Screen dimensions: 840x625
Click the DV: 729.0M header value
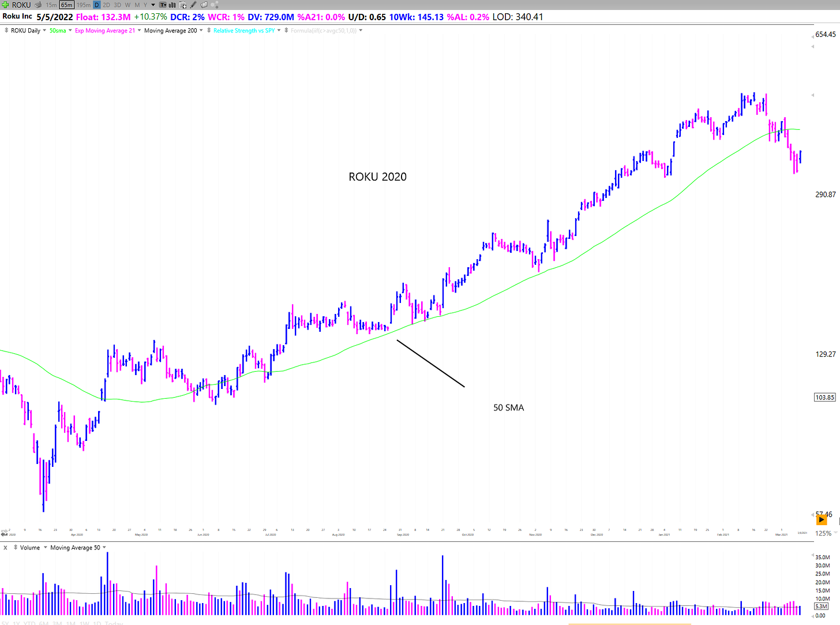click(x=271, y=17)
